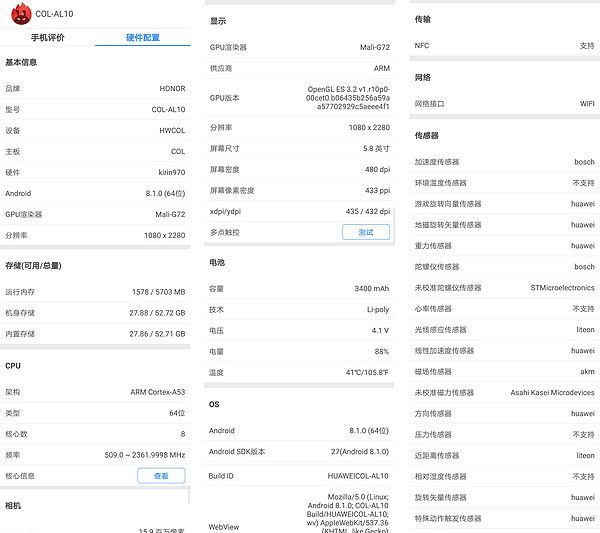600x533 pixels.
Task: Click the 41℃/105.8℉ temperature value
Action: coord(367,372)
